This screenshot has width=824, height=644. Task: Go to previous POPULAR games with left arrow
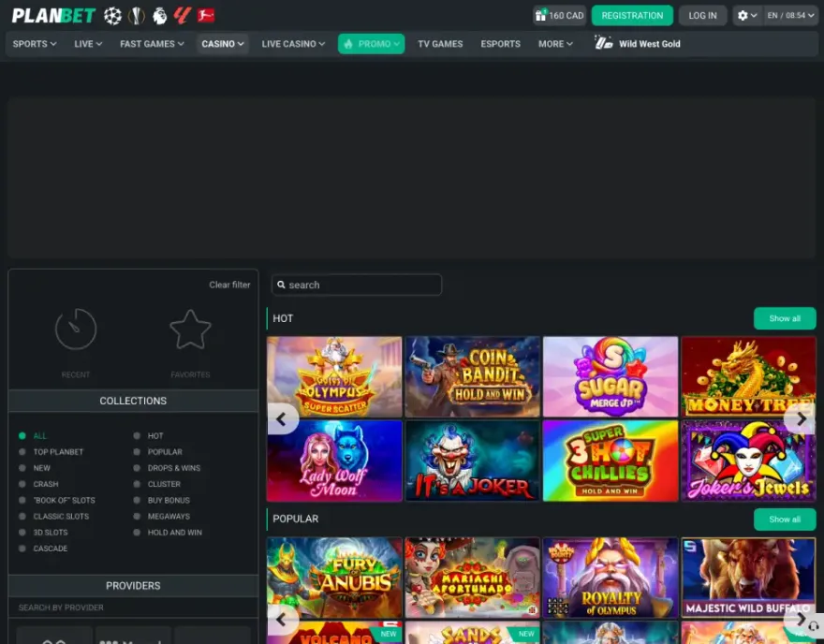tap(281, 620)
